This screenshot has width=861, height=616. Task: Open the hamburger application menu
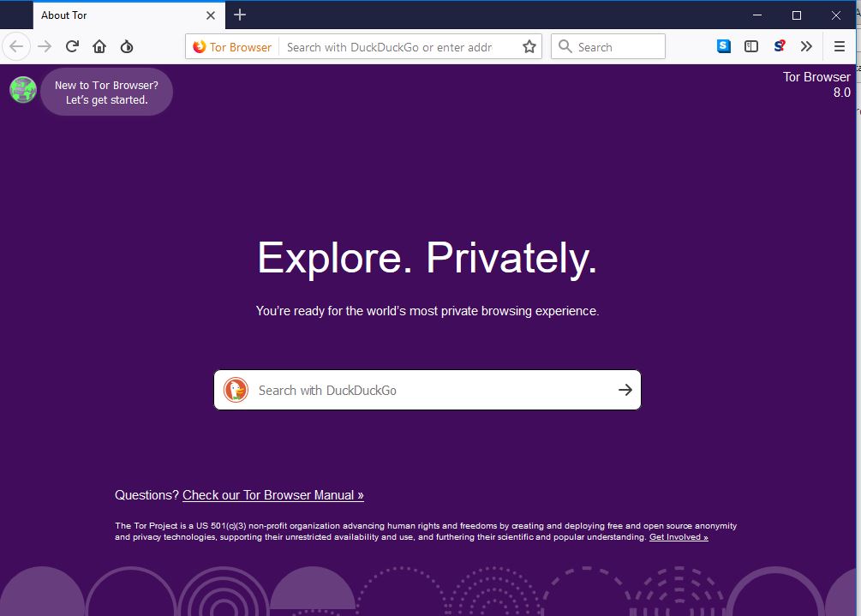tap(840, 46)
